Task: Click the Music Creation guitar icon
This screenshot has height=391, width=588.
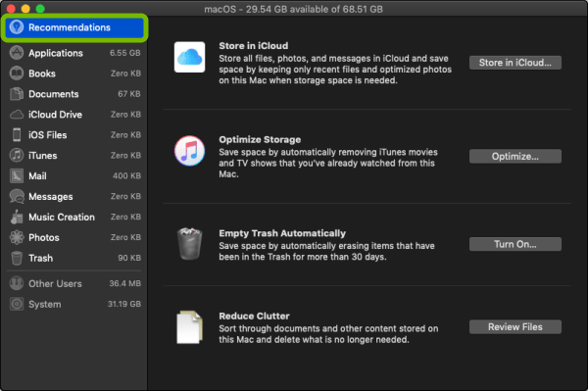Action: point(17,217)
